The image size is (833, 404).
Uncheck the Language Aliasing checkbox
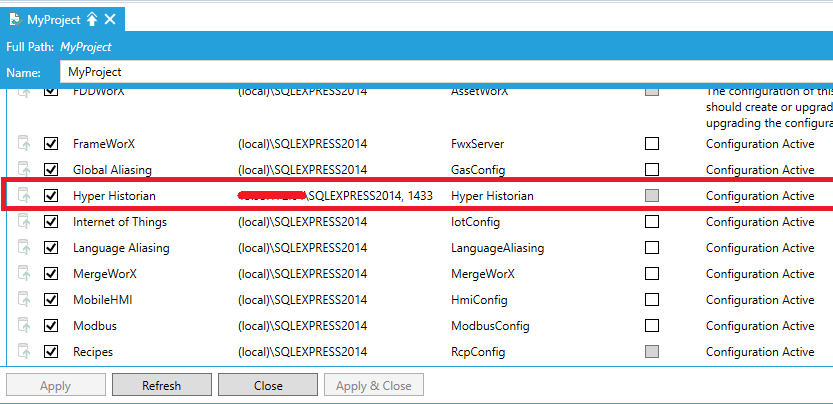(51, 248)
